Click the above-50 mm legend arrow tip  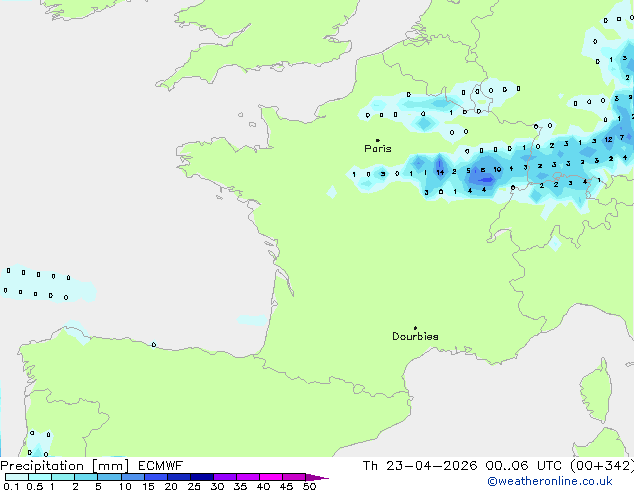click(x=317, y=477)
